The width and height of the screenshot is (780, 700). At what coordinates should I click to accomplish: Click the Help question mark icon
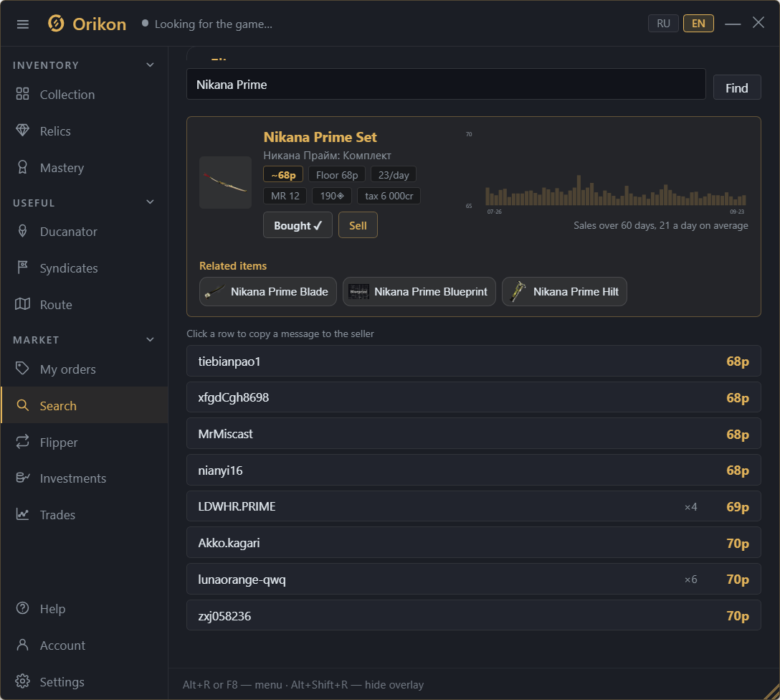point(22,608)
